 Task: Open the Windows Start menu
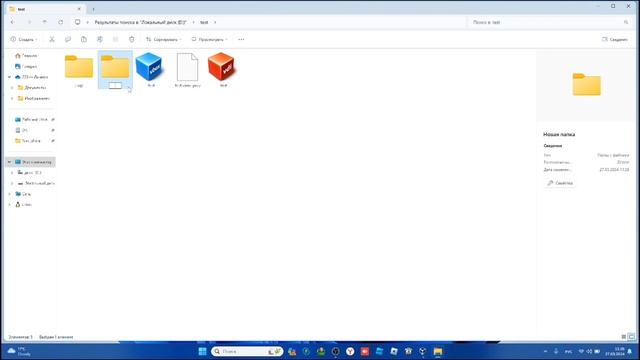[202, 351]
